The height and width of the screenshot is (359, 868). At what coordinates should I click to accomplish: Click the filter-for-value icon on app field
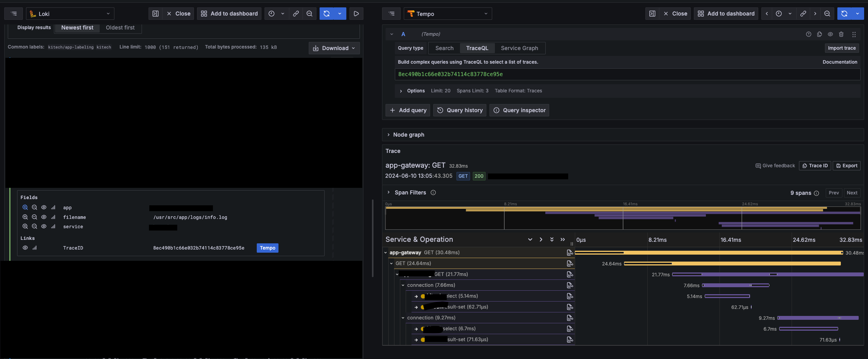coord(25,208)
